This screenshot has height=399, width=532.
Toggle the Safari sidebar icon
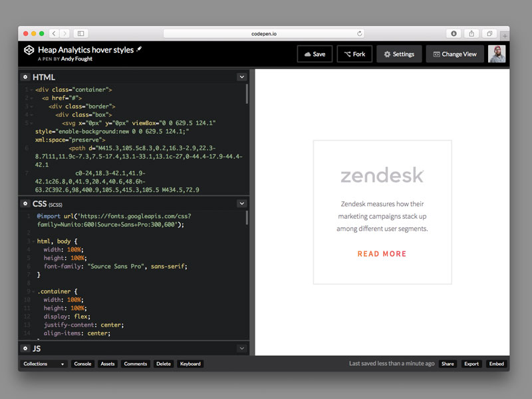(x=80, y=33)
